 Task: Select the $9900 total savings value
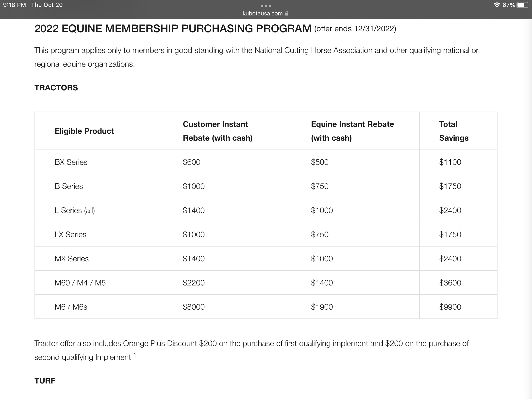450,307
